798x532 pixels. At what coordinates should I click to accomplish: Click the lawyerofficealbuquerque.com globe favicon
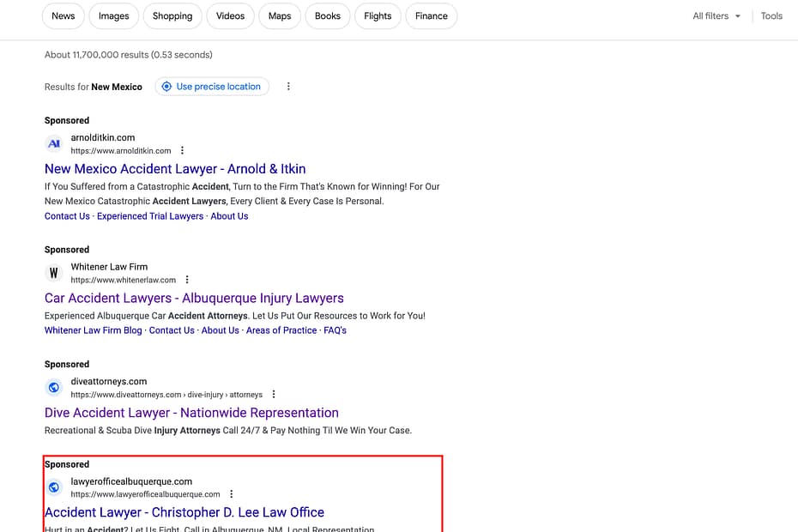(x=54, y=487)
